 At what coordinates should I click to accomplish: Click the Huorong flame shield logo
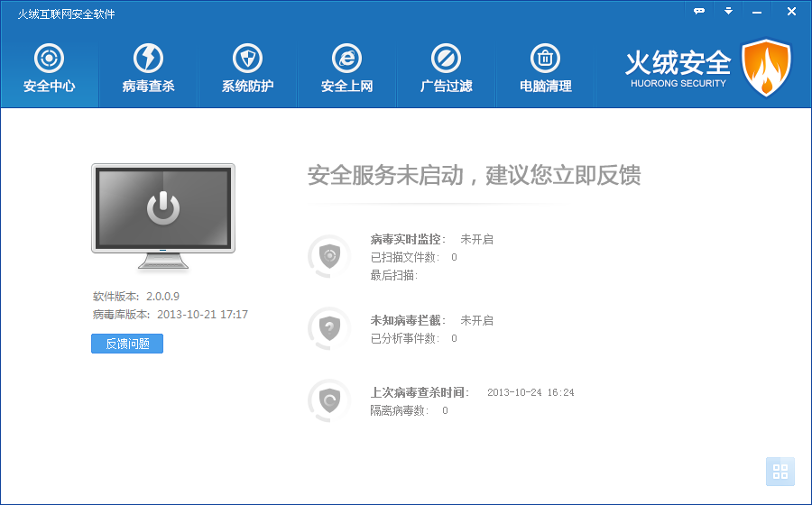pyautogui.click(x=765, y=68)
